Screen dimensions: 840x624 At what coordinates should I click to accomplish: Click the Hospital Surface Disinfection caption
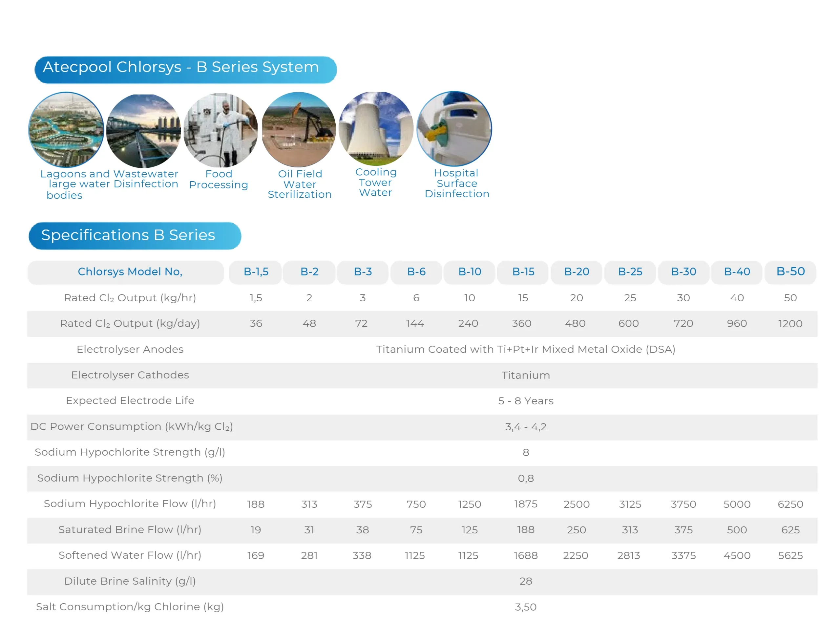[x=457, y=183]
